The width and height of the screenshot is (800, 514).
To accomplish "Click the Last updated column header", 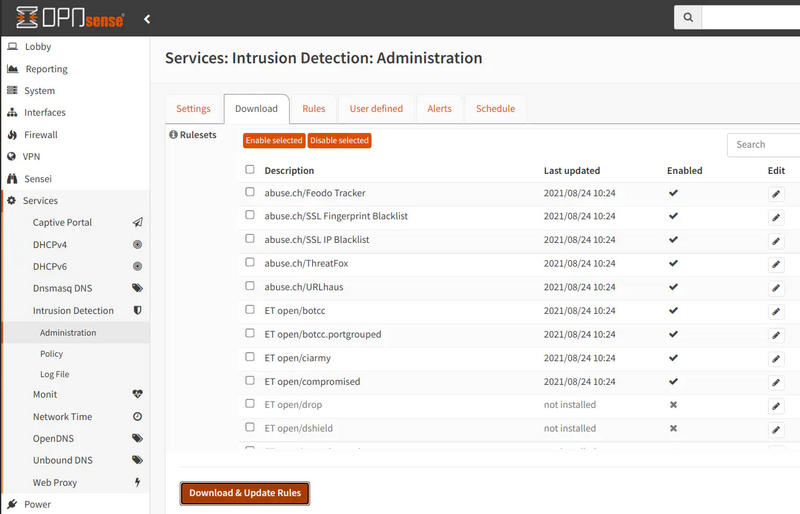I will [572, 170].
